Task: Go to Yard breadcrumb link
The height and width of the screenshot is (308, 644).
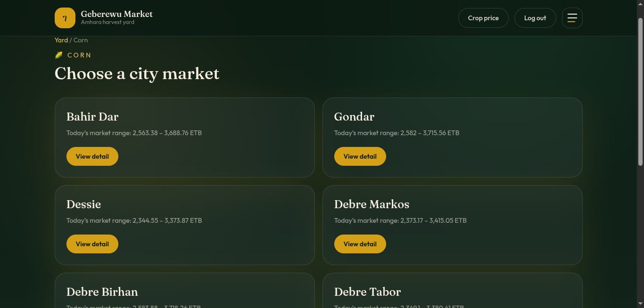Action: point(61,40)
